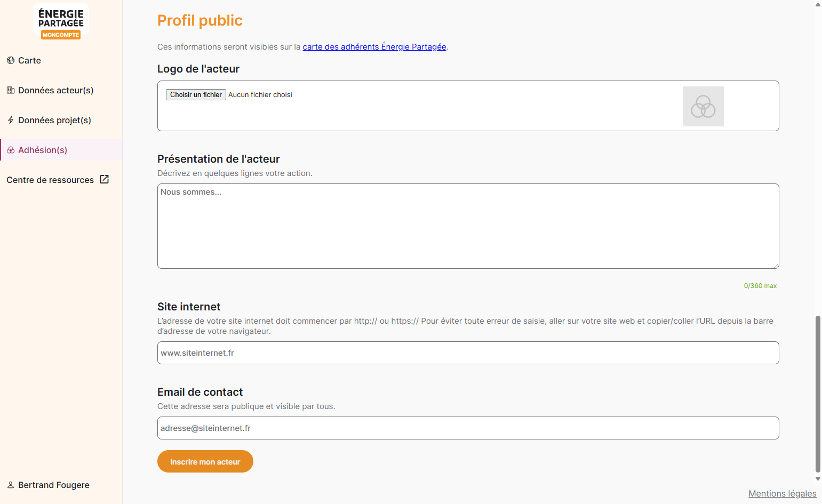Viewport: 822px width, 504px height.
Task: Click the building icon for Données acteur(s)
Action: coord(11,90)
